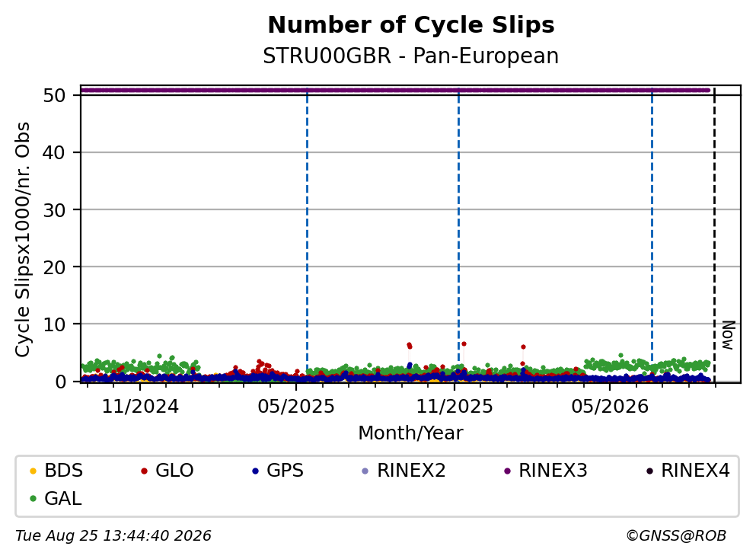Click the GAL green legend marker

pos(33,499)
